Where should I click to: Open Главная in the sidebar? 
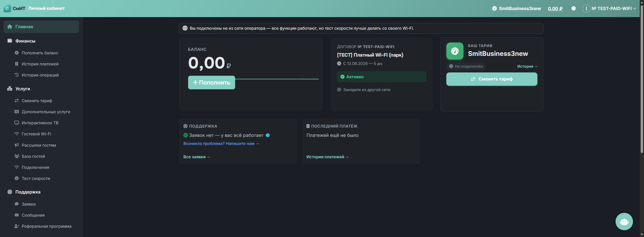click(41, 27)
